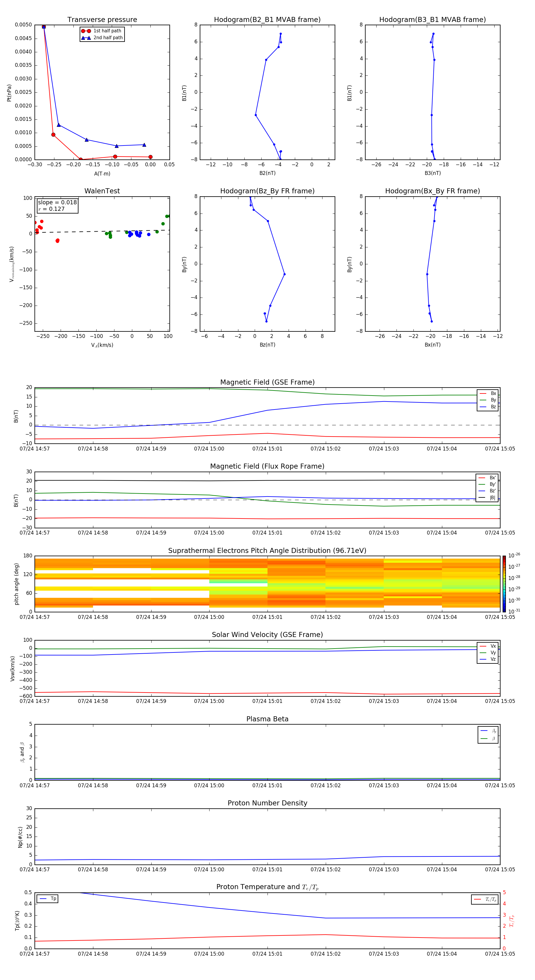Select the "Proton Temperature and Te/Tp" title
535x980 pixels.
(267, 888)
